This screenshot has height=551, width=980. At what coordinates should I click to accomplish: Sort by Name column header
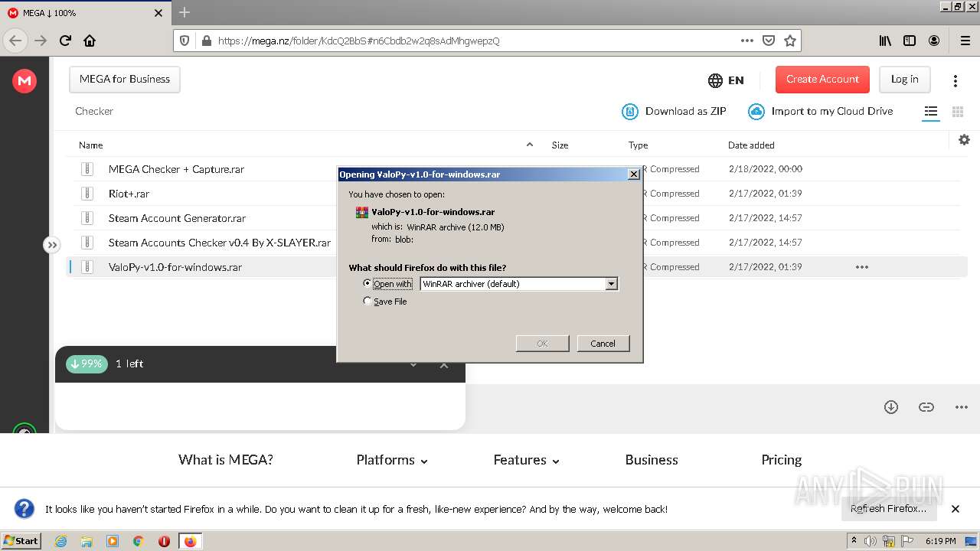90,145
